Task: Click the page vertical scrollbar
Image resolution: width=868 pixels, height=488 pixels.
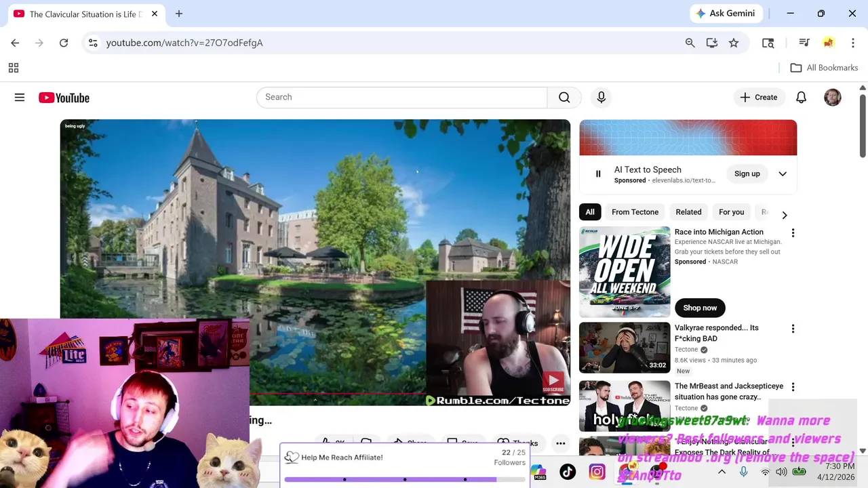Action: [x=863, y=126]
